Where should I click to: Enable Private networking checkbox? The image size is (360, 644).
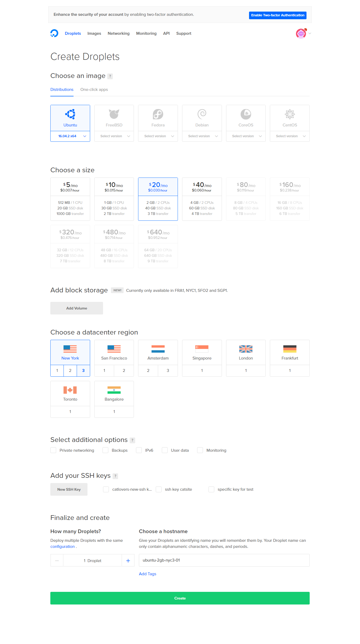pos(53,450)
